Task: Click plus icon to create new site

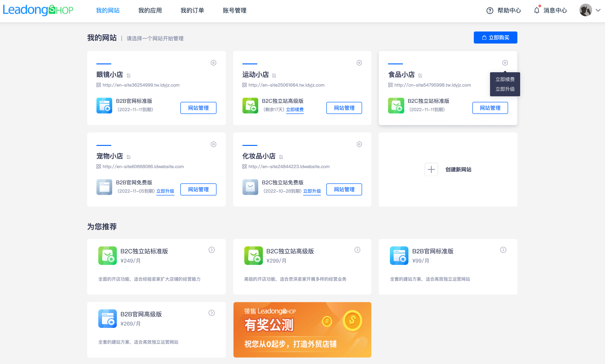Action: click(x=431, y=169)
